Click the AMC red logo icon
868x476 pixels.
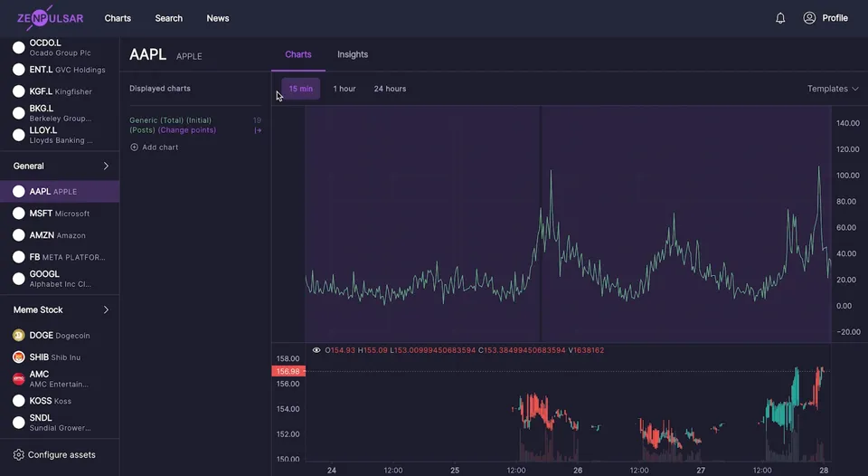click(19, 379)
